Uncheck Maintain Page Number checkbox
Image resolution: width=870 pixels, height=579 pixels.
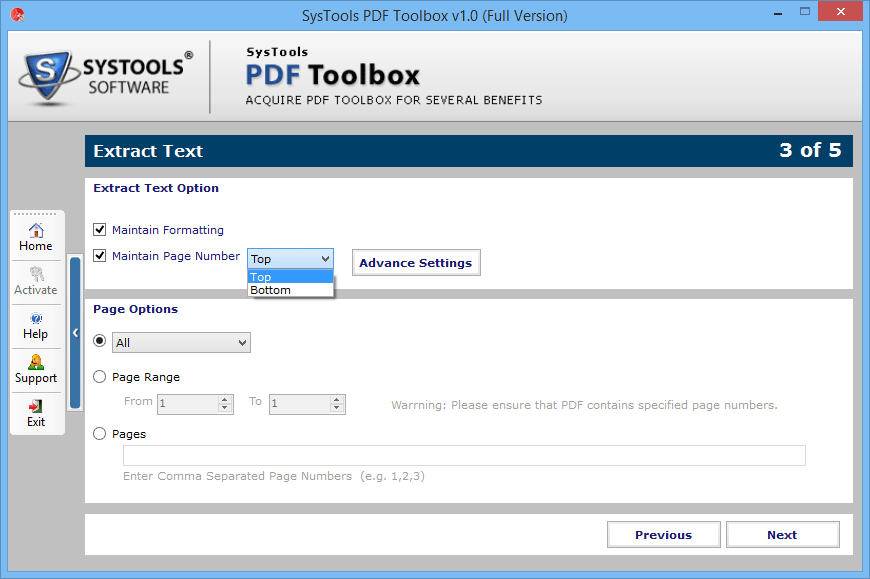click(100, 256)
